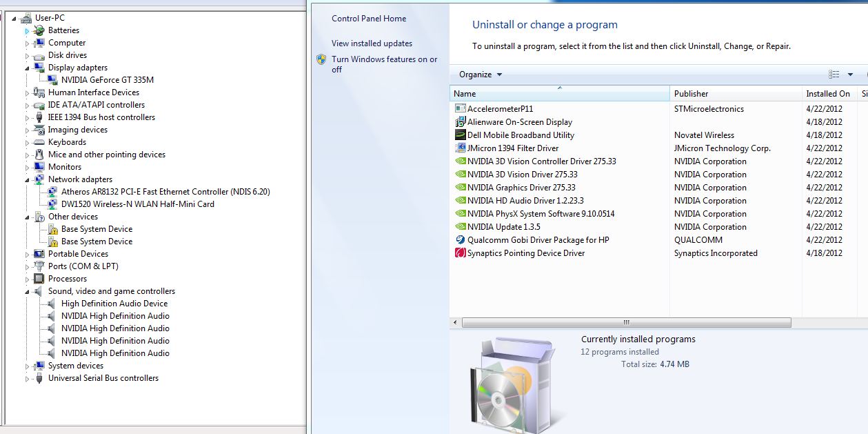Click the Disk drives icon in Device Manager
The width and height of the screenshot is (868, 434).
(x=39, y=55)
